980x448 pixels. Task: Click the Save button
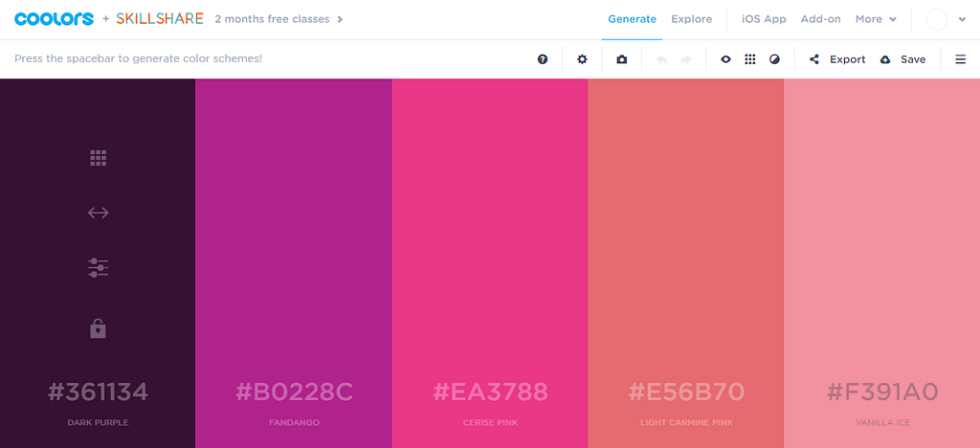tap(913, 59)
